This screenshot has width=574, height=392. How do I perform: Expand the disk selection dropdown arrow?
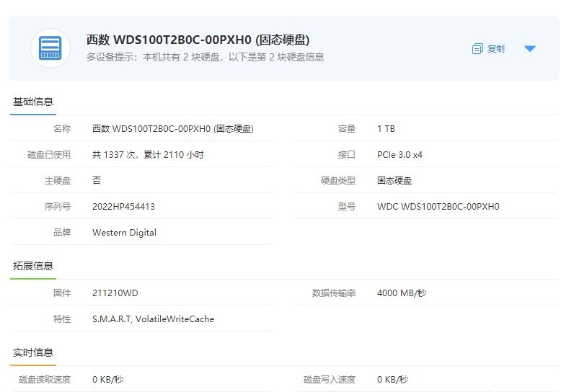tap(530, 48)
